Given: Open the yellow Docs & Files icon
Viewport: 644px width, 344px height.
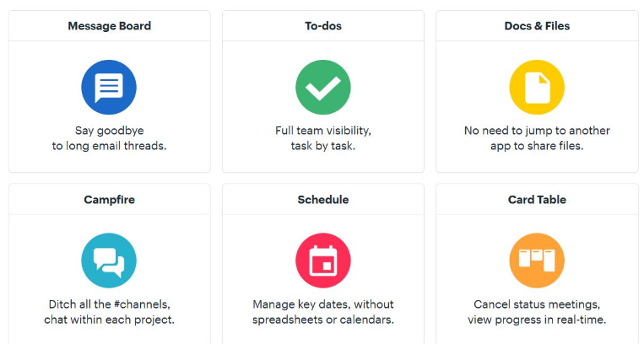Looking at the screenshot, I should [x=537, y=87].
